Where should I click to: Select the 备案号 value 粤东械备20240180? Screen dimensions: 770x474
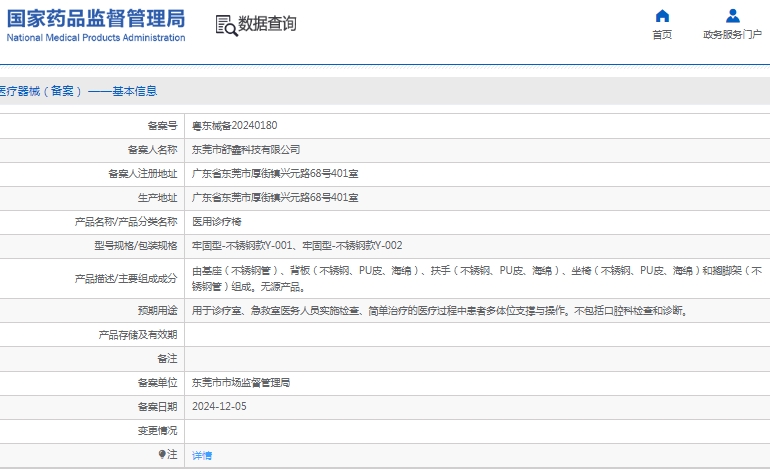click(234, 126)
